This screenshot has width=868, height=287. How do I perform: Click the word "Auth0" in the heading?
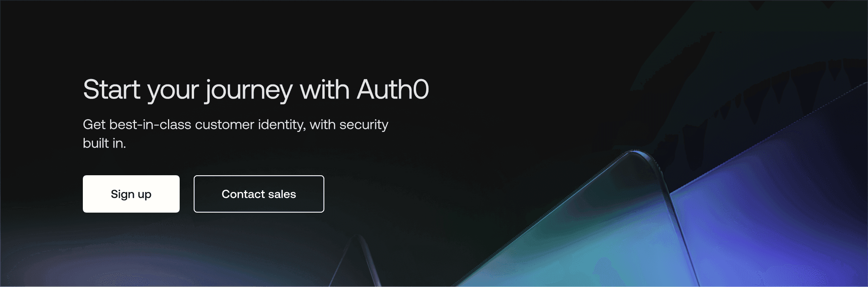[x=393, y=90]
